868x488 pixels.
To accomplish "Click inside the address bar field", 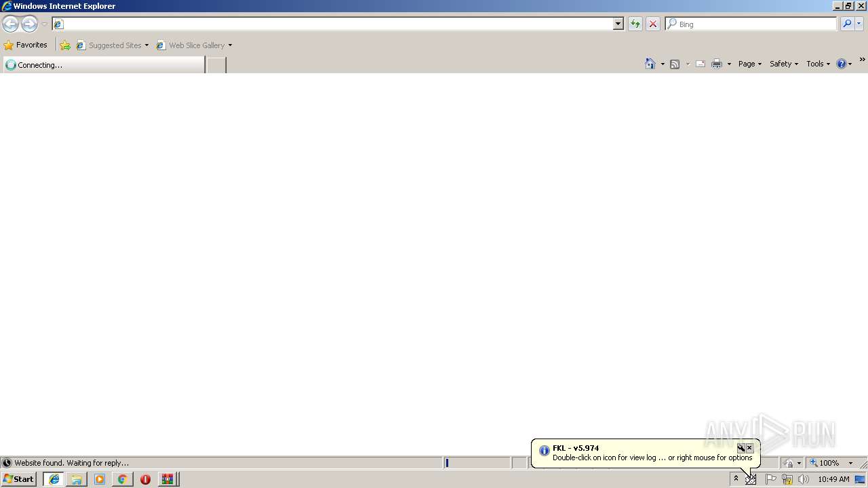I will click(x=332, y=24).
